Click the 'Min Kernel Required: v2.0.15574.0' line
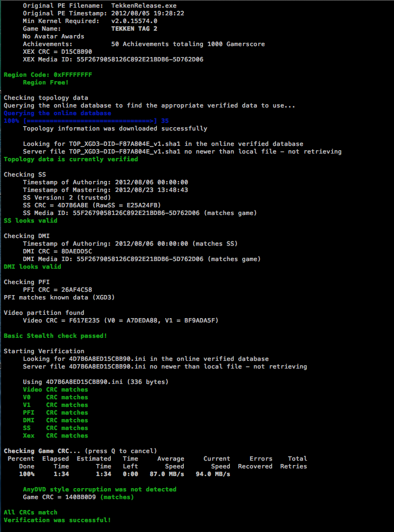This screenshot has height=532, width=394. [90, 21]
